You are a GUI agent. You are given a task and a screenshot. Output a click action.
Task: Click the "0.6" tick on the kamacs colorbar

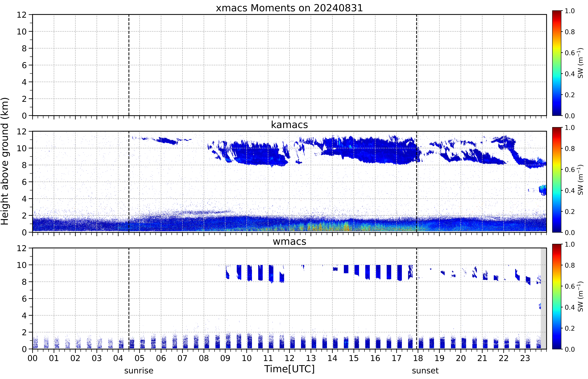[570, 170]
